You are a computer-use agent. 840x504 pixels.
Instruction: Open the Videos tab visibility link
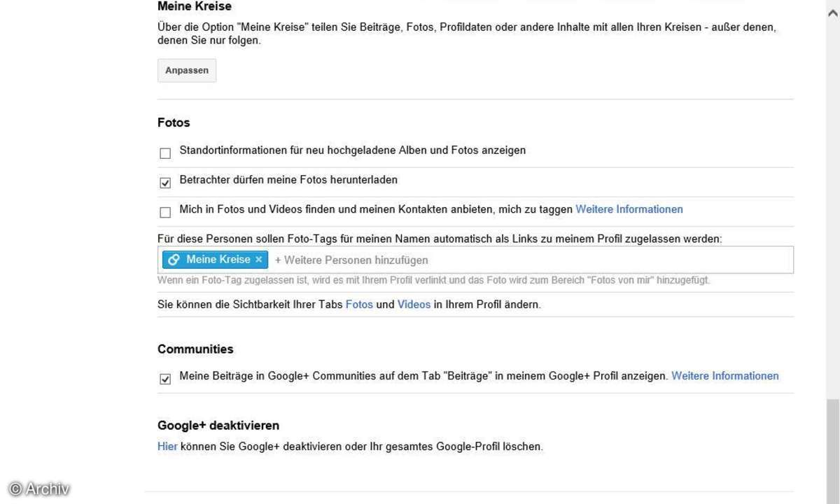click(414, 305)
